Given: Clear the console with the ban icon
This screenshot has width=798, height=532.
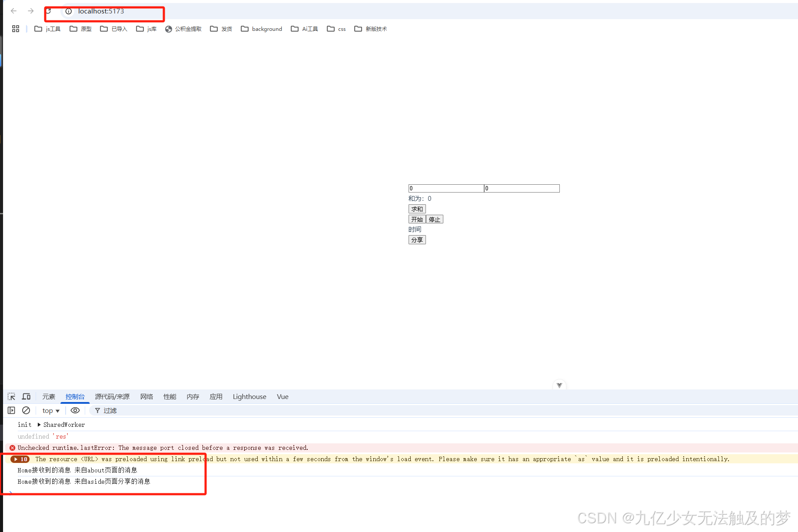Looking at the screenshot, I should 26,410.
